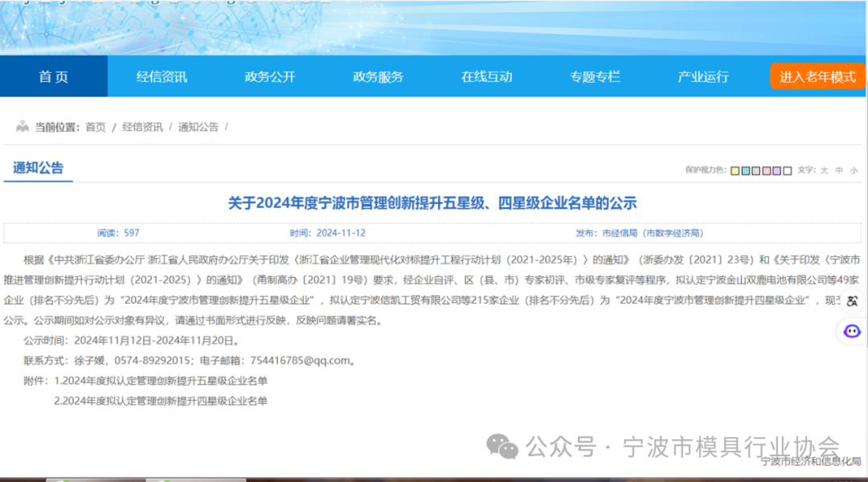Open the AI assistant chat robot icon
Screen dimensions: 868x482
[851, 332]
